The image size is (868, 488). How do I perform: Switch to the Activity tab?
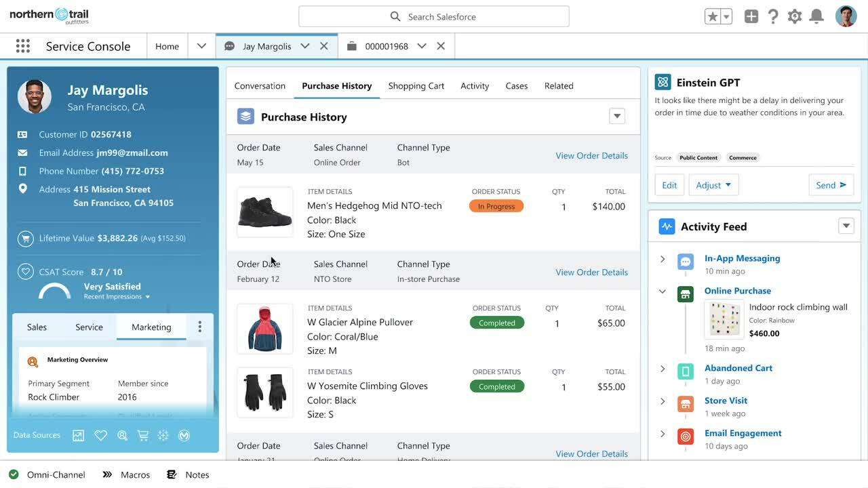click(475, 85)
